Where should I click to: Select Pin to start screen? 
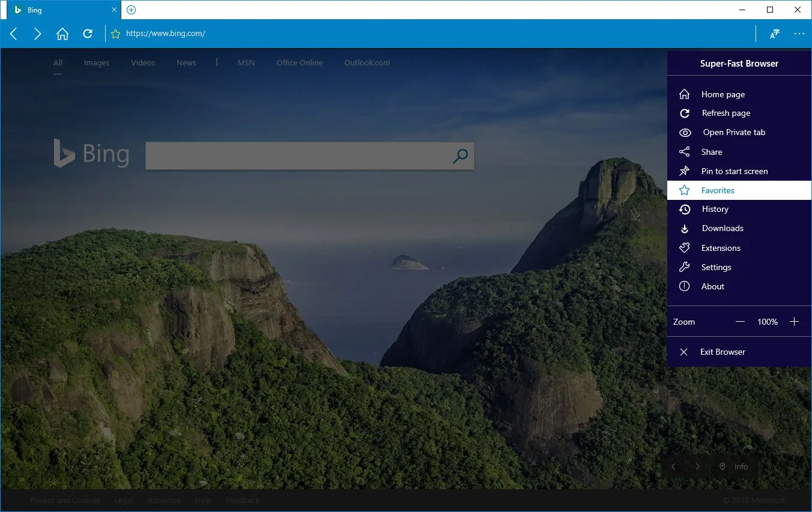(739, 171)
